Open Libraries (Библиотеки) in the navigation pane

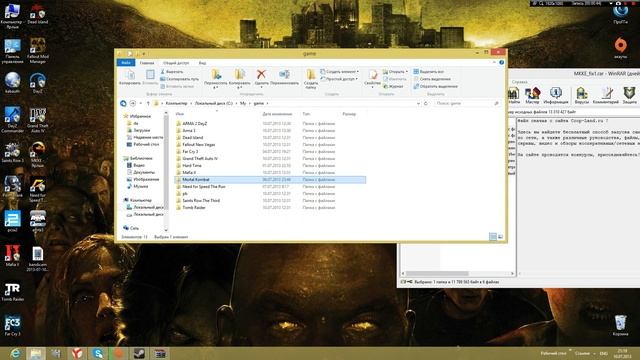point(141,158)
